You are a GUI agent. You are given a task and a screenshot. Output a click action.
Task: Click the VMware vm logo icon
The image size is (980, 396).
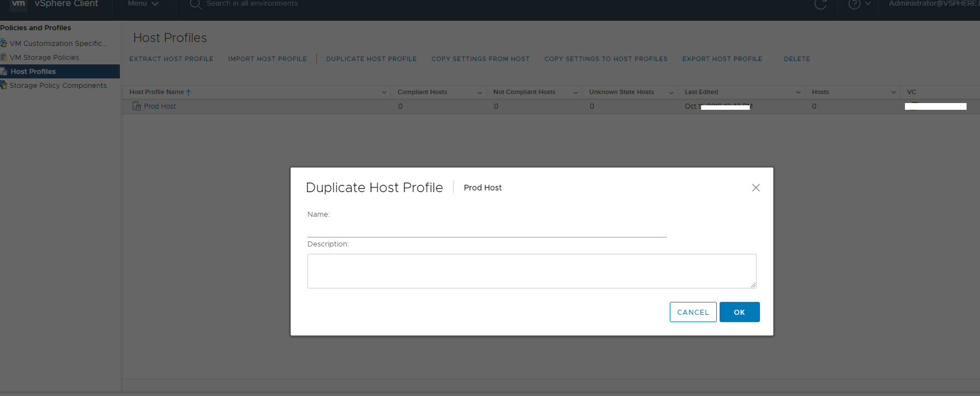point(18,4)
